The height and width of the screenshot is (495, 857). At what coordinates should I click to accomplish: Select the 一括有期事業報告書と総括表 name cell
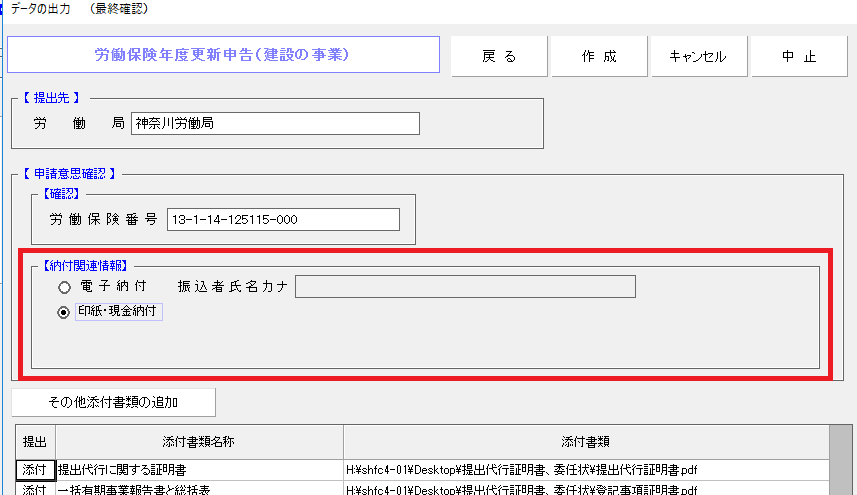[199, 489]
